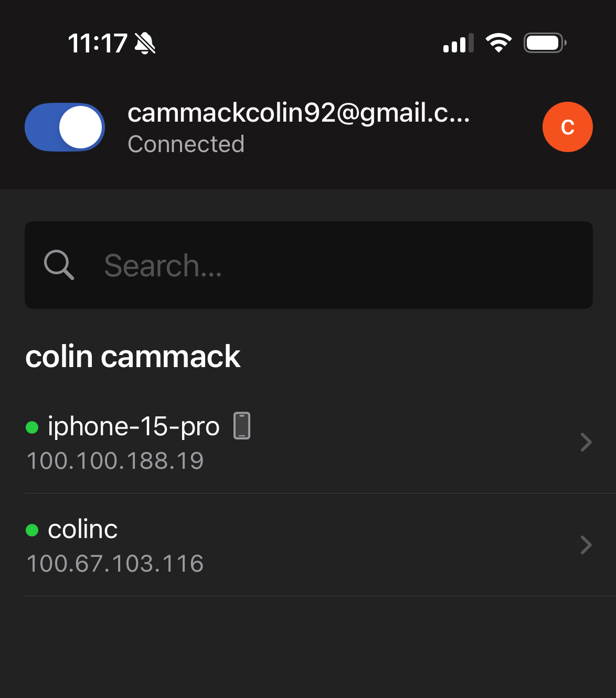Tap the cellular signal bars icon
616x698 pixels.
click(x=459, y=43)
